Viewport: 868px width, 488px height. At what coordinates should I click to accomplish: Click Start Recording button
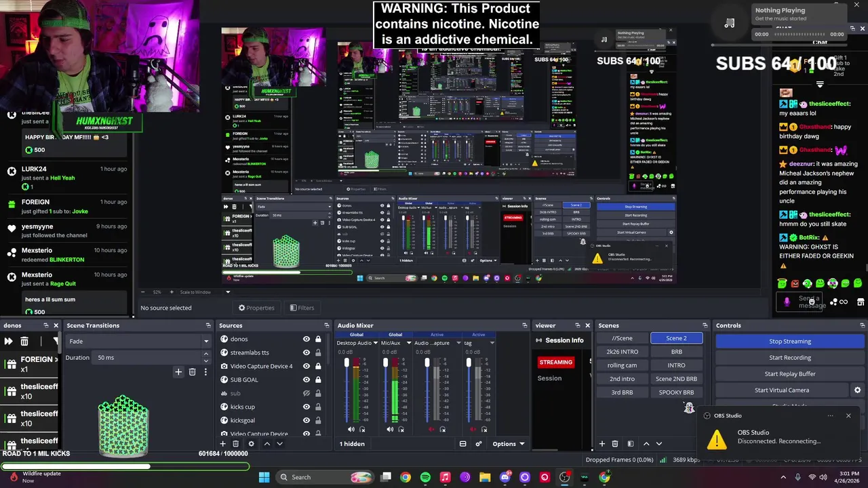pyautogui.click(x=790, y=358)
